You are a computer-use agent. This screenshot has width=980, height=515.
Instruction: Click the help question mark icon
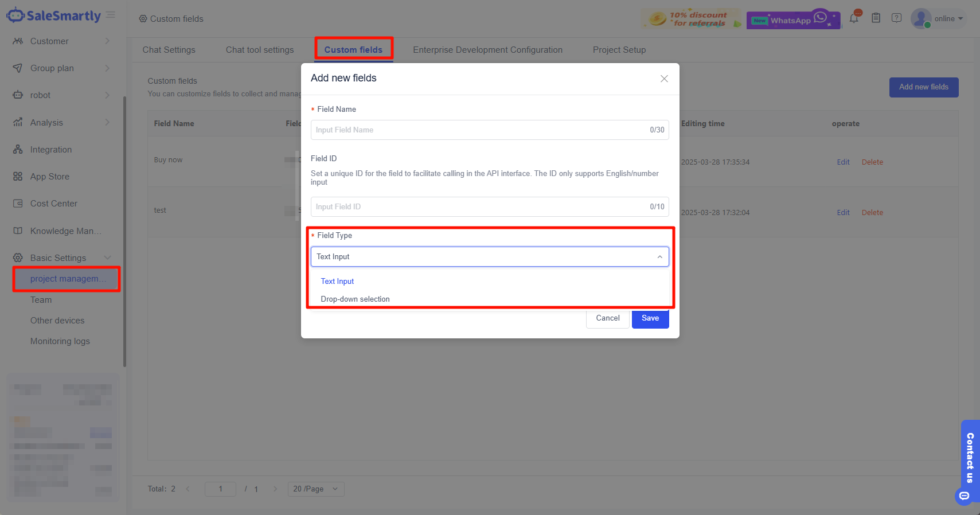(896, 18)
